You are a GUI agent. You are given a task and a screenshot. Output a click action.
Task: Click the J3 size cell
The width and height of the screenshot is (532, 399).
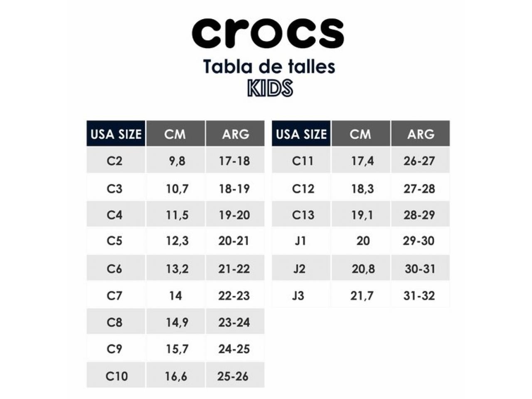tap(301, 296)
